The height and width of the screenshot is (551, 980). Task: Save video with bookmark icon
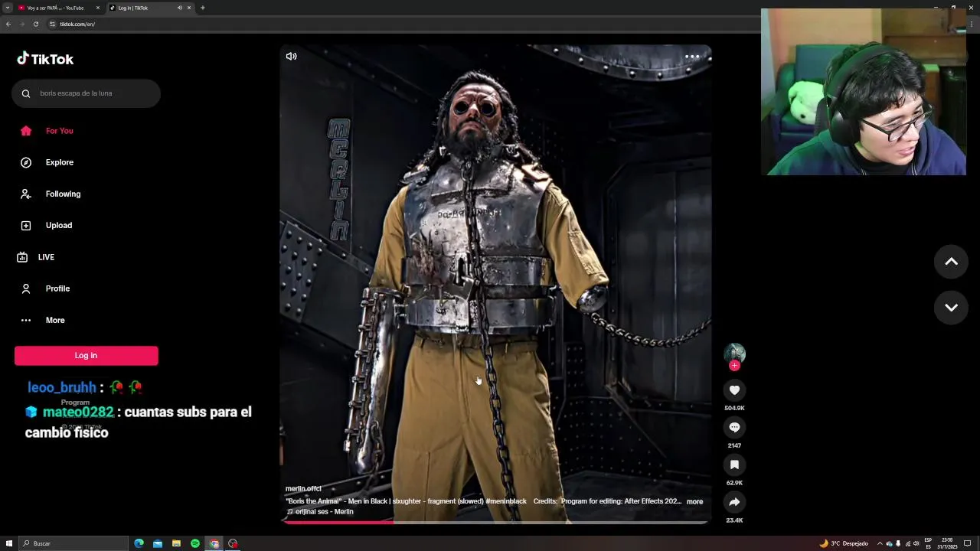tap(734, 465)
